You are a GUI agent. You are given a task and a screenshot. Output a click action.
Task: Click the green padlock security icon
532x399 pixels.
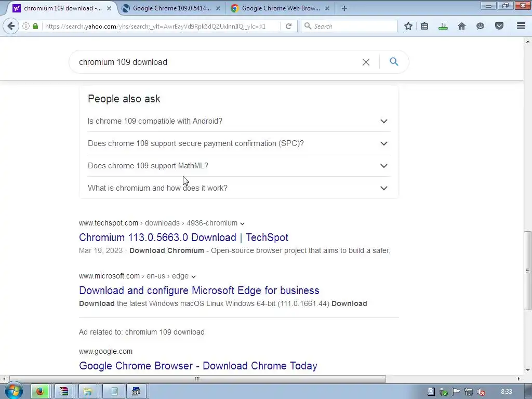tap(35, 26)
